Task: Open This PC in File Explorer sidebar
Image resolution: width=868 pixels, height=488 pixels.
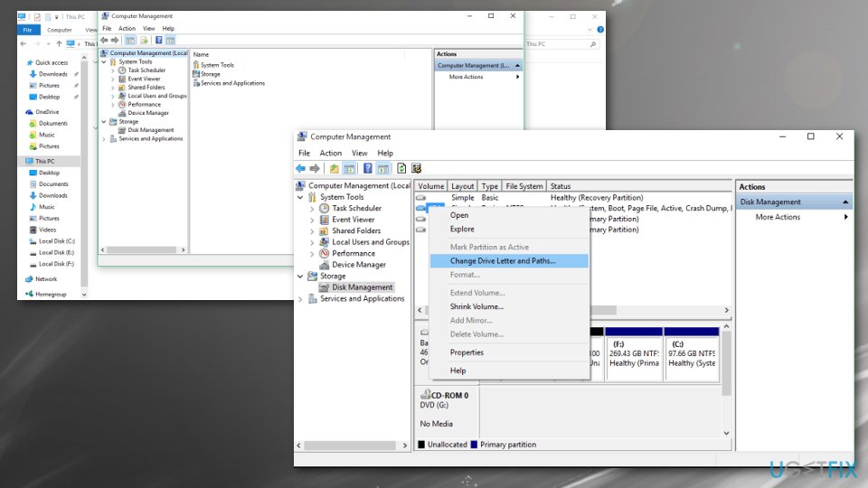Action: click(x=45, y=161)
